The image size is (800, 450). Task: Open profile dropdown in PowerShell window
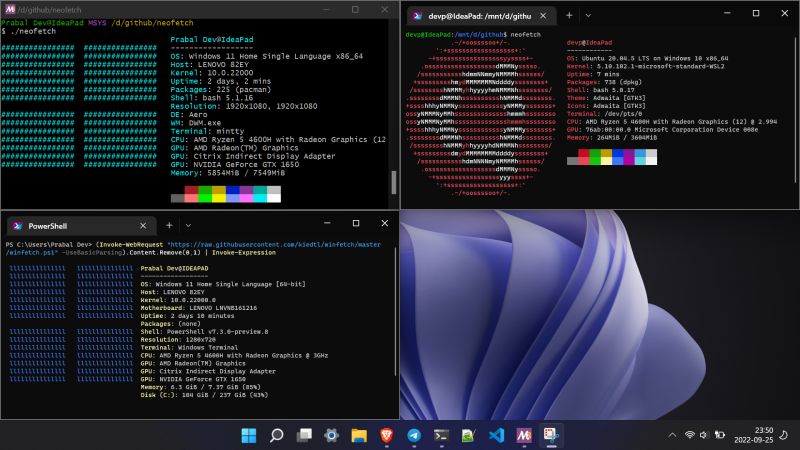click(188, 226)
